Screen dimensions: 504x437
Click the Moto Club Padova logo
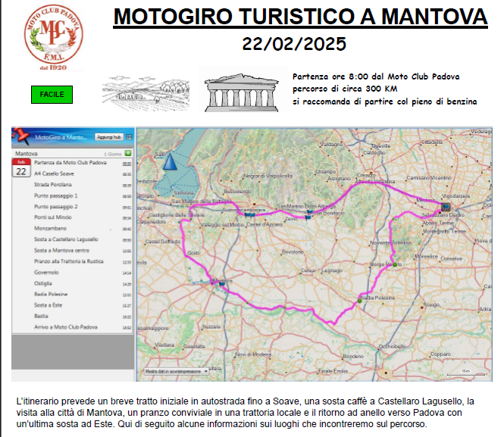(x=54, y=37)
